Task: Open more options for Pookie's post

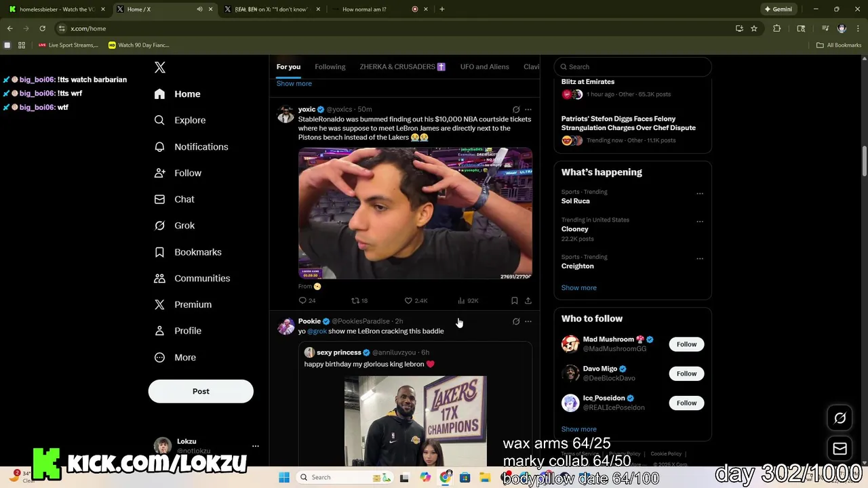Action: click(528, 321)
